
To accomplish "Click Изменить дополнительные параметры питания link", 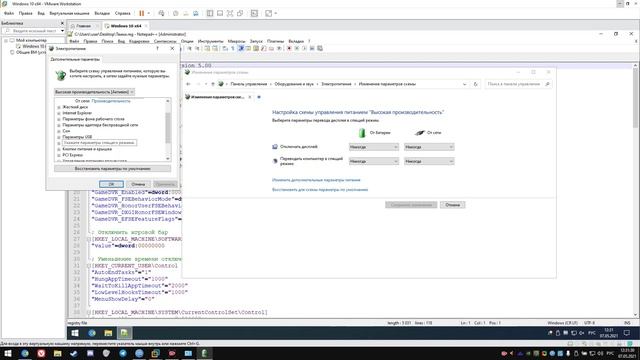I will (316, 180).
